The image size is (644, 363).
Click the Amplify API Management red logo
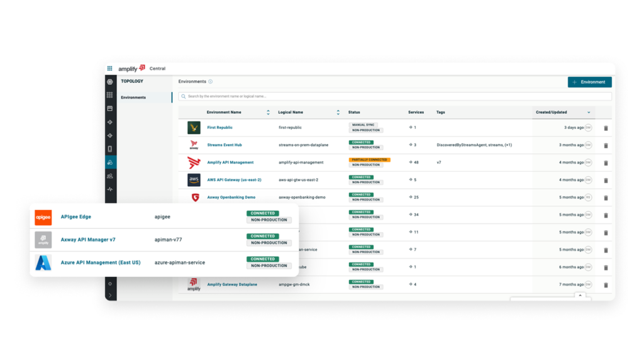[x=194, y=162]
